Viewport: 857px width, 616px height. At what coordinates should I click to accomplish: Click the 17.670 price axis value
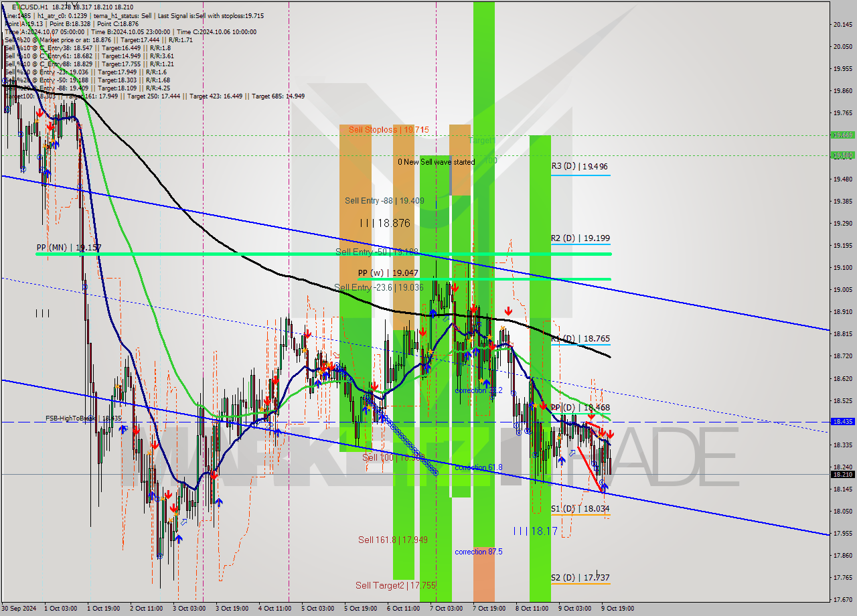coord(842,599)
